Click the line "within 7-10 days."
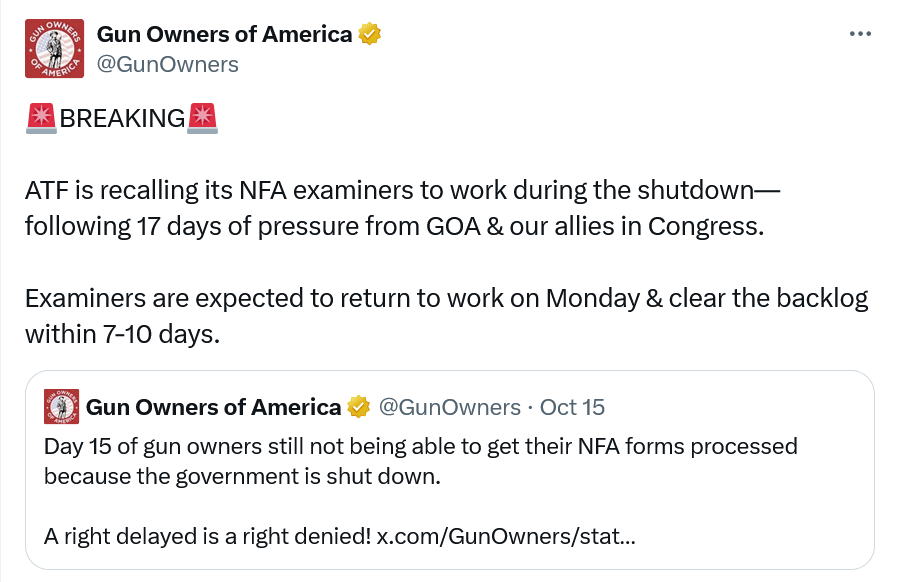 121,334
